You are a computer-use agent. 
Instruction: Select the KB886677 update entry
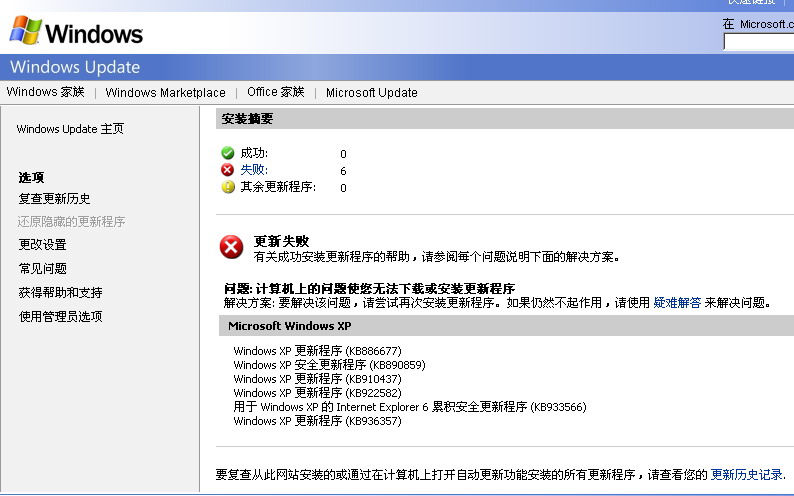(x=317, y=351)
